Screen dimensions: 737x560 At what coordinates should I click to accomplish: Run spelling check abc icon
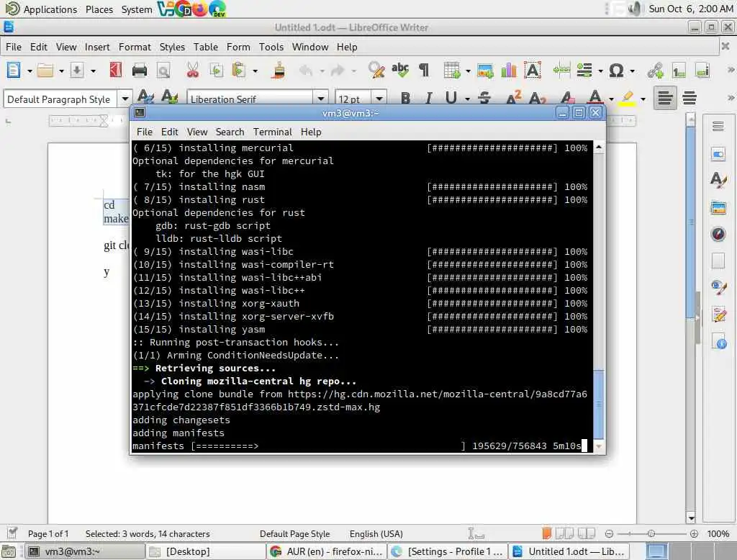point(400,71)
